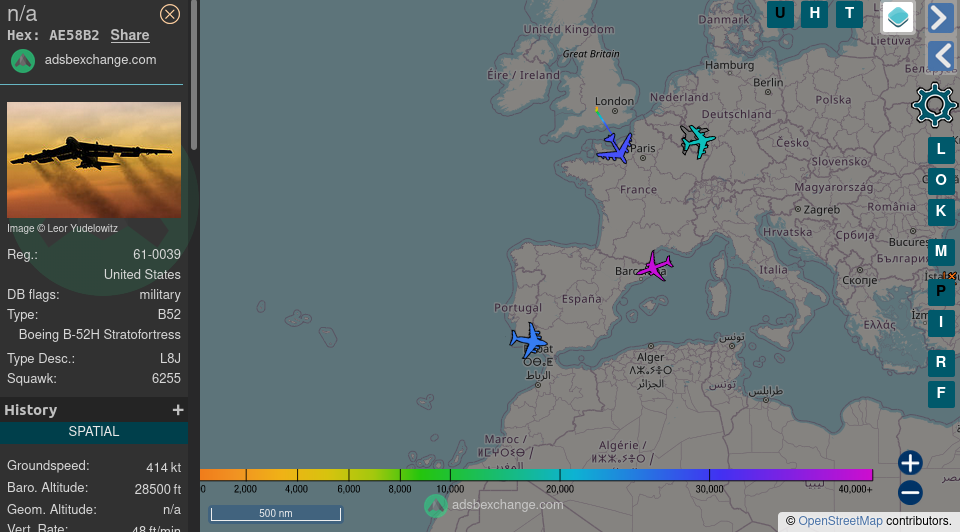
Task: Toggle the K map button
Action: (941, 212)
